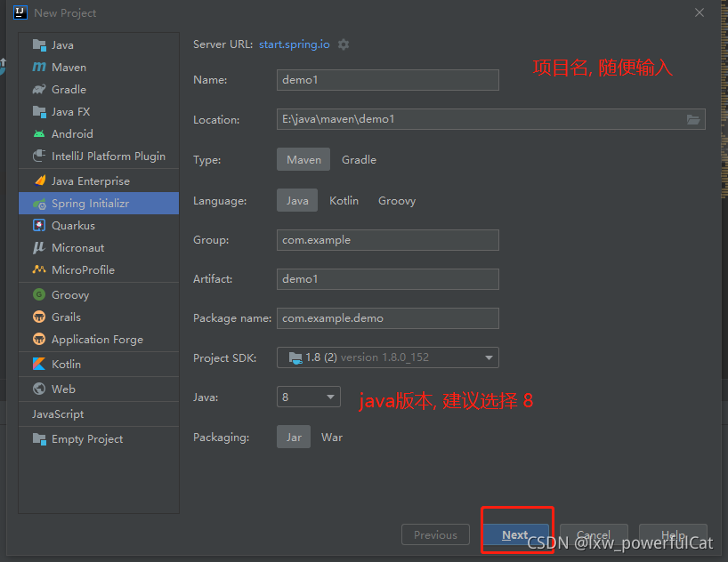Focus the Name input field
728x562 pixels.
(388, 80)
